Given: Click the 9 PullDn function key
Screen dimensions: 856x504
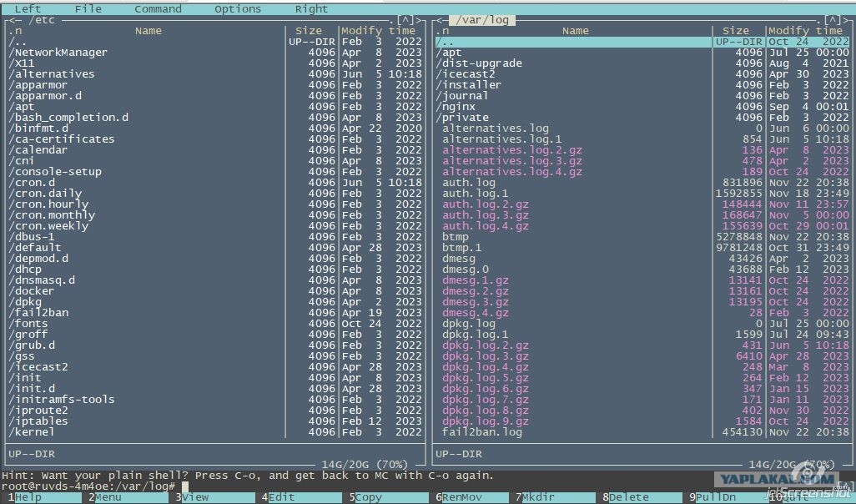Looking at the screenshot, I should tap(715, 497).
